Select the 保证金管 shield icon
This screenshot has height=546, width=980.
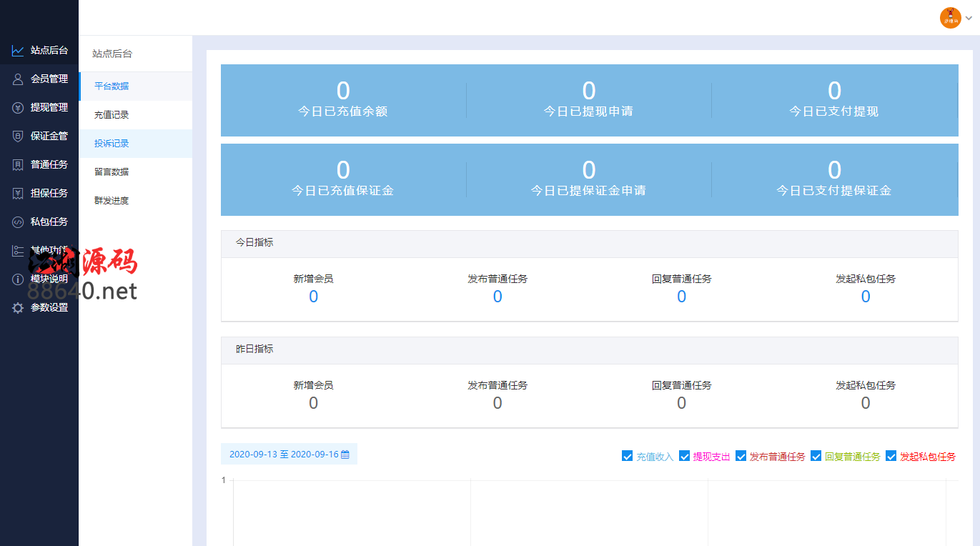click(x=16, y=136)
